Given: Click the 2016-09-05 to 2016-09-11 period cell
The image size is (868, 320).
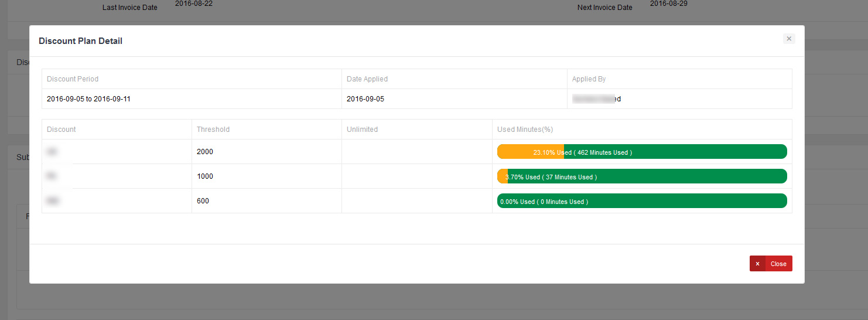Looking at the screenshot, I should [88, 99].
